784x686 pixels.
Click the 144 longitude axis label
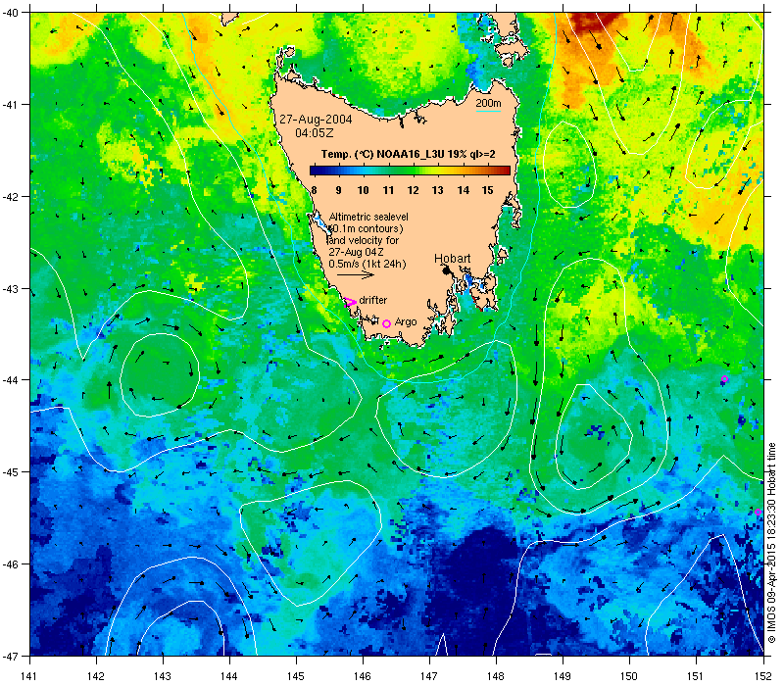pos(229,676)
